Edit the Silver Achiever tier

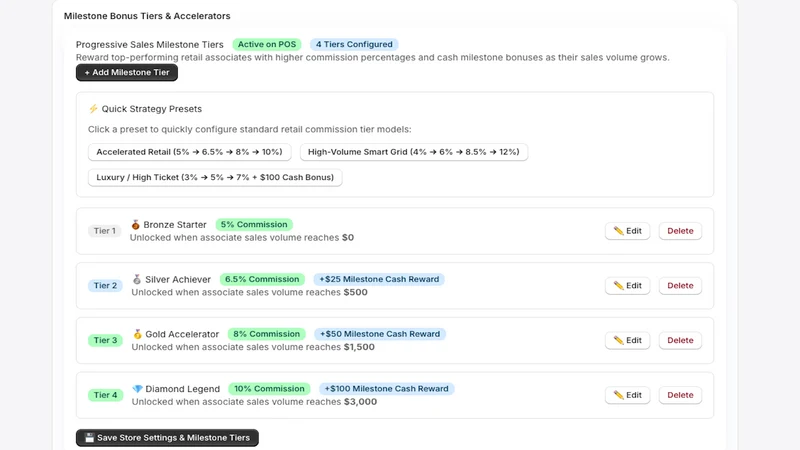(x=628, y=286)
